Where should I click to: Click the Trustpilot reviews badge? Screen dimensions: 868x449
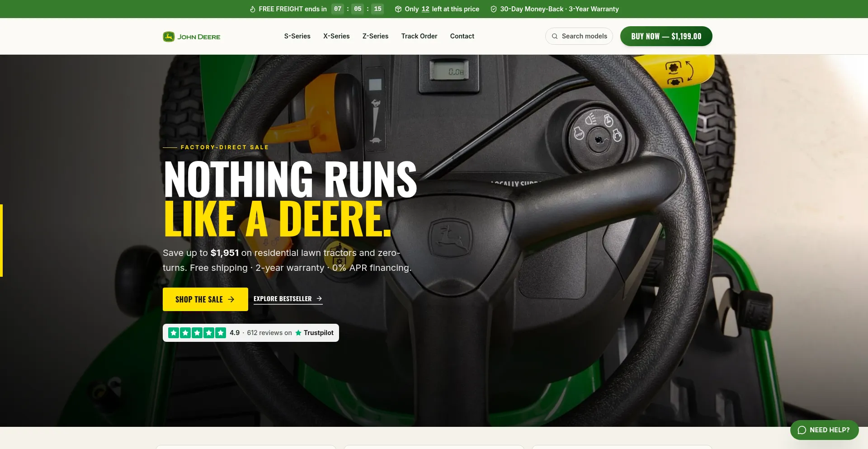251,333
